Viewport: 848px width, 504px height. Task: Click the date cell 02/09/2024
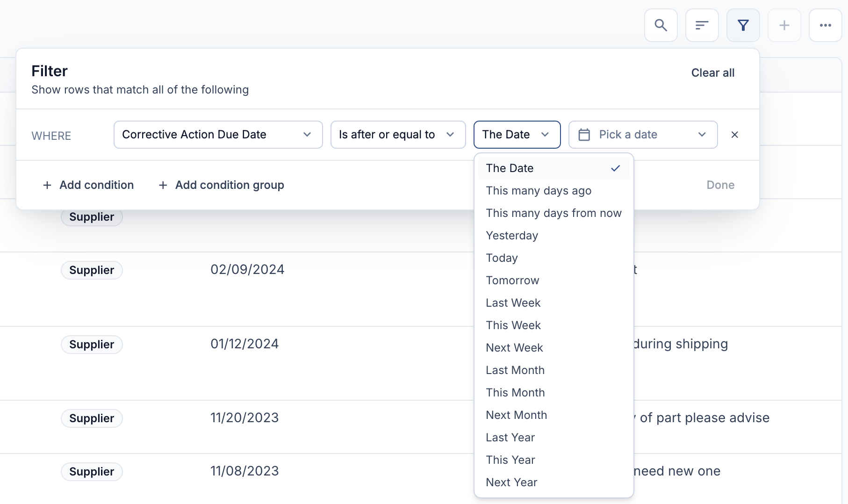coord(247,270)
